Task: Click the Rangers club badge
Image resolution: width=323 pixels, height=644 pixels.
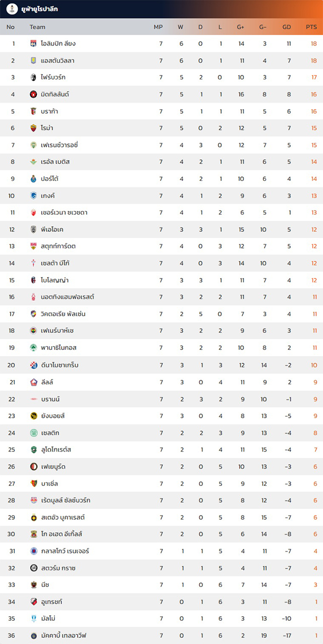Action: (x=34, y=551)
